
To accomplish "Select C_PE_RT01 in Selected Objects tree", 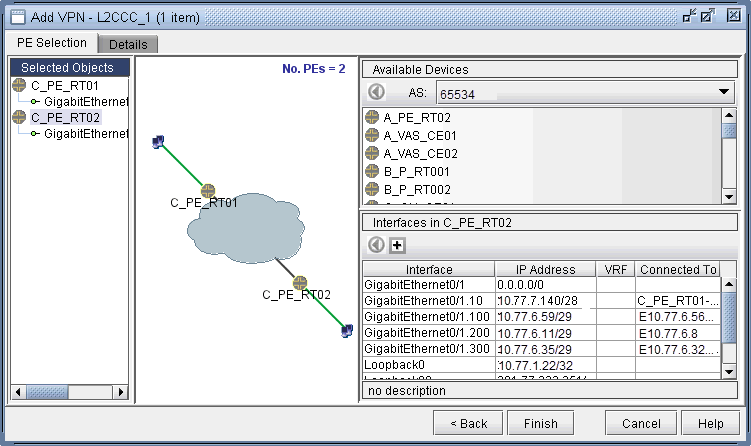I will point(64,86).
